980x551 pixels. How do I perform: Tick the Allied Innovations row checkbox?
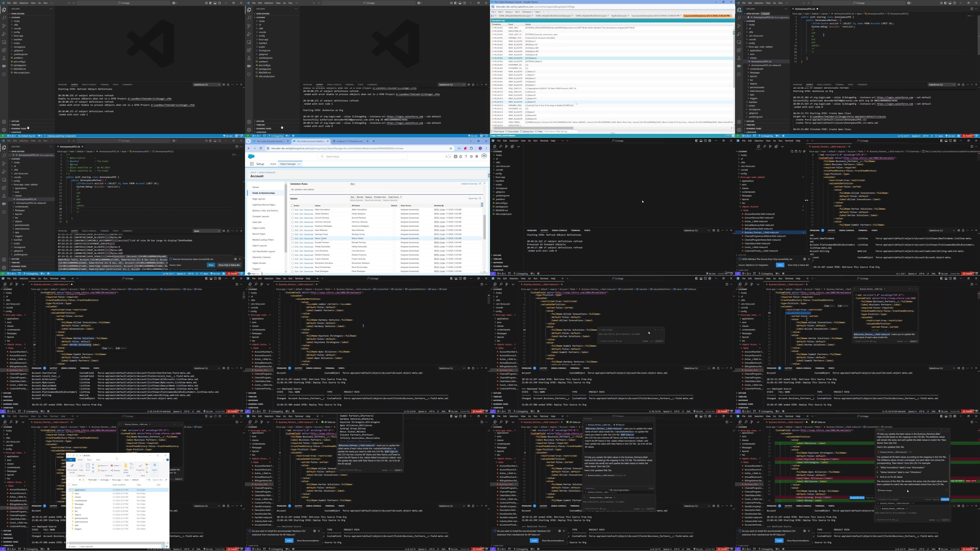coord(292,210)
